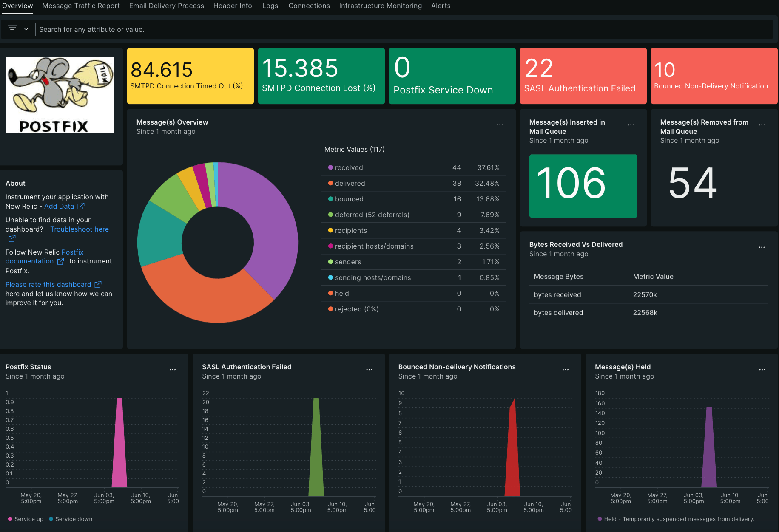Go to the Logs tab
The height and width of the screenshot is (532, 779).
pos(270,6)
